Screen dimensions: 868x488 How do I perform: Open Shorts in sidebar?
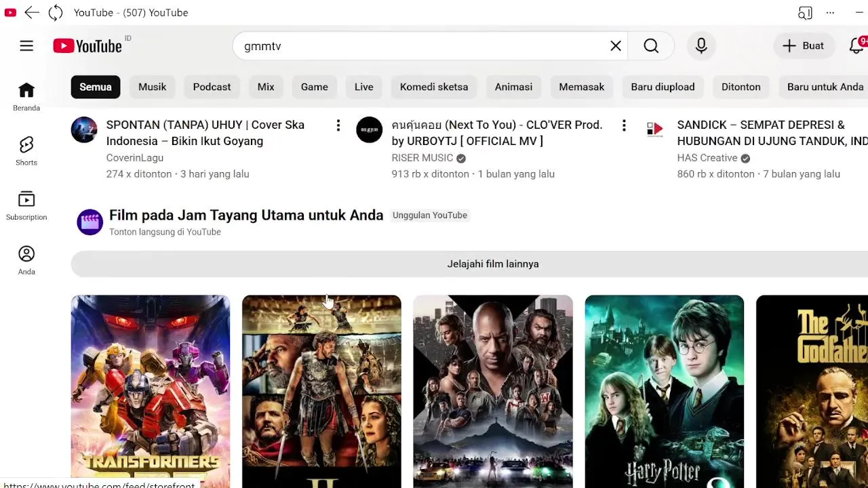pos(26,151)
